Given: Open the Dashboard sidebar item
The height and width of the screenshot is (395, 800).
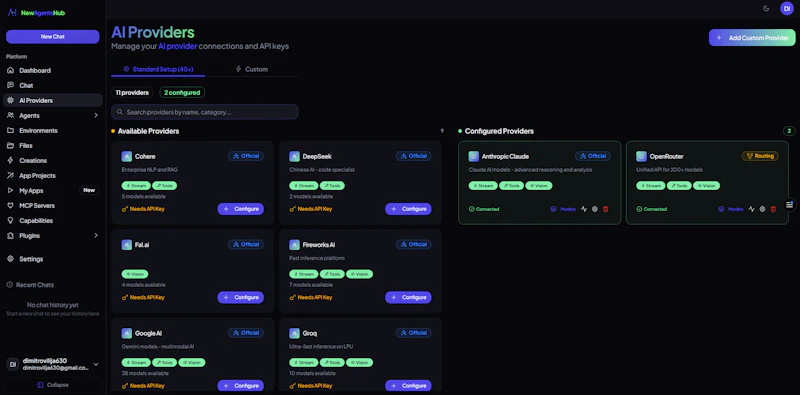Looking at the screenshot, I should 52,70.
